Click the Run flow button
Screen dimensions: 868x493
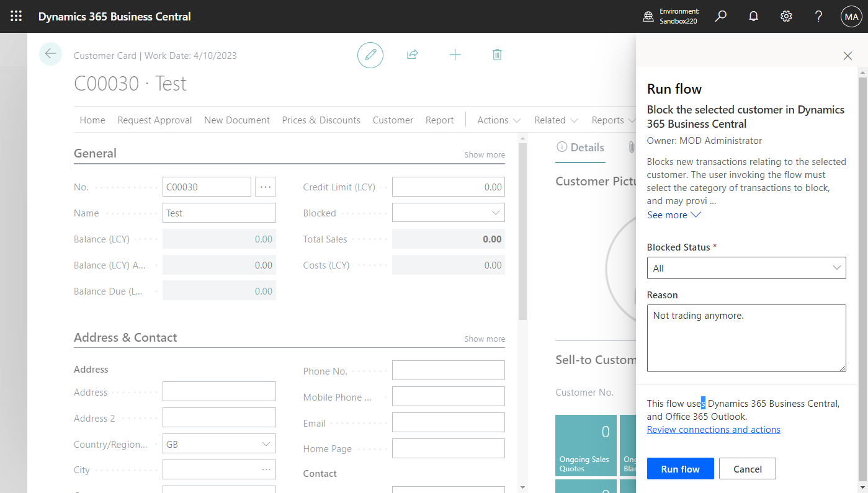click(x=680, y=468)
